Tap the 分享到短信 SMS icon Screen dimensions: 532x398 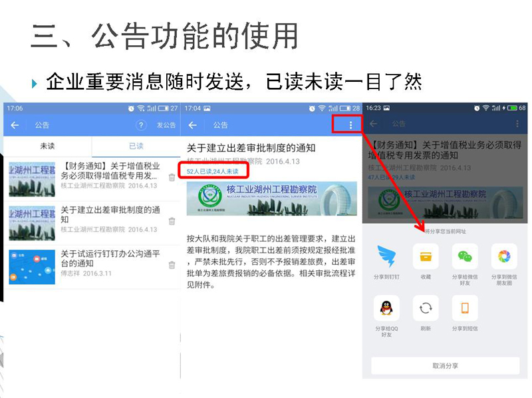point(465,308)
